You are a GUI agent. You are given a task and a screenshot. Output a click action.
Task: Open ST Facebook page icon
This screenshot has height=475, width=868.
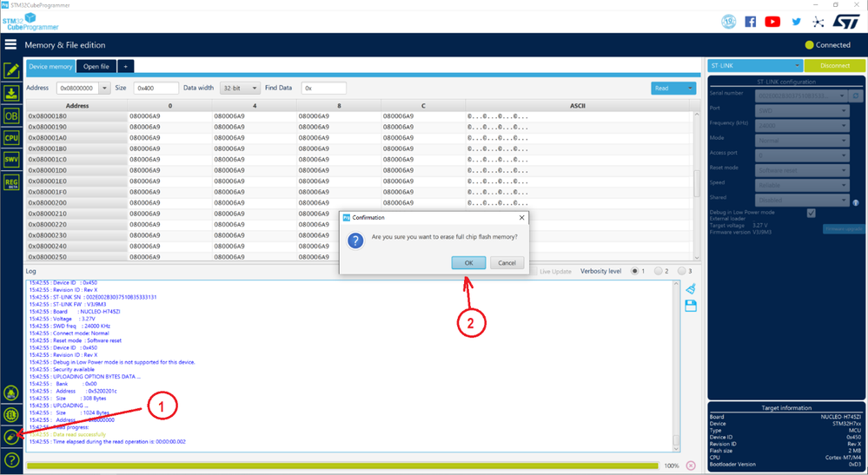(x=750, y=22)
